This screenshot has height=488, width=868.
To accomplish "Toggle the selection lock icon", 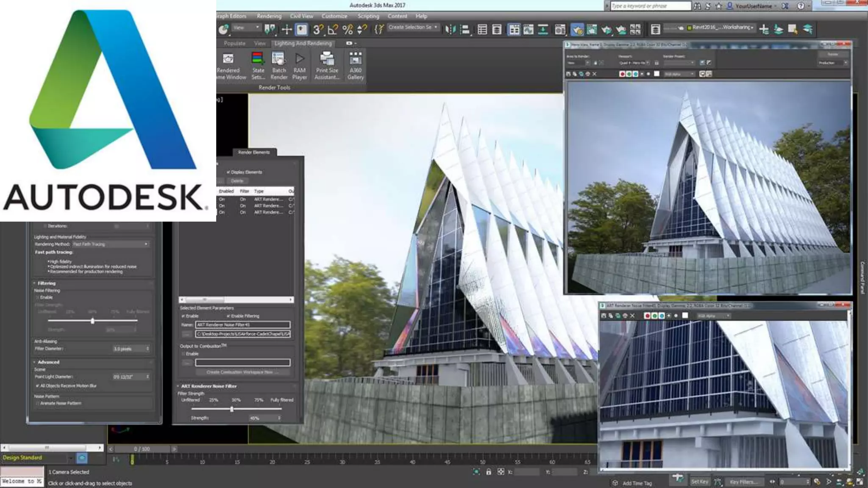I will tap(489, 472).
